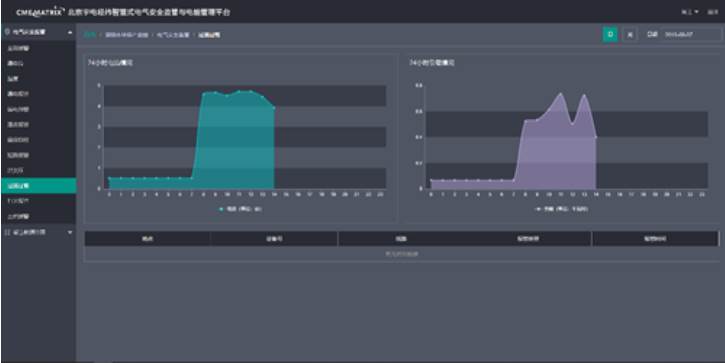Click the first column header of the alarm table
Image resolution: width=725 pixels, height=363 pixels.
(x=147, y=239)
